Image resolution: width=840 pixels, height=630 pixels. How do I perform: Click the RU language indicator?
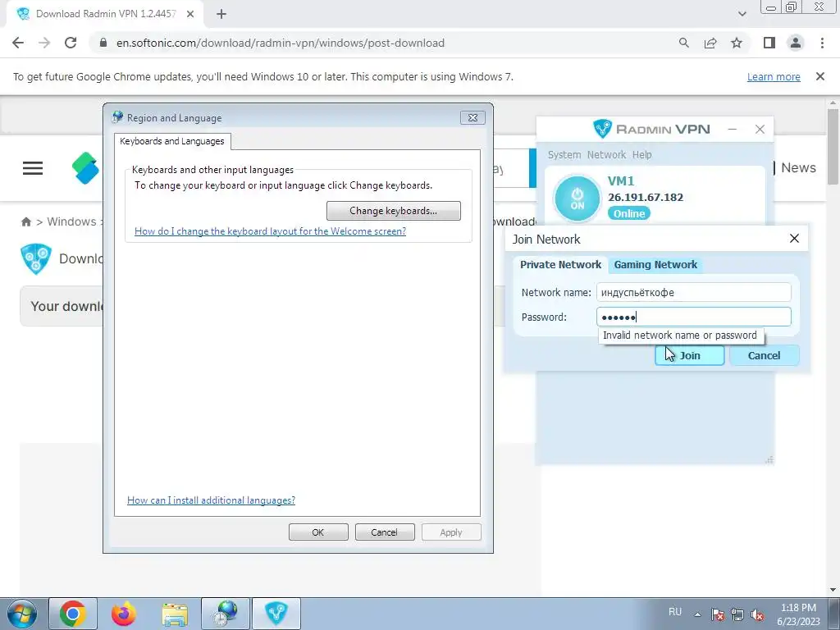(675, 611)
